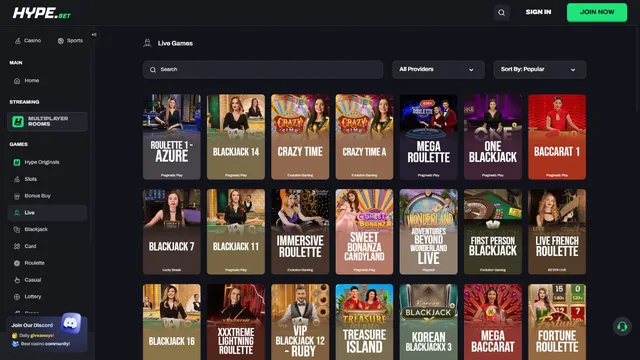Open First Person Blackjack
The height and width of the screenshot is (360, 640).
[493, 231]
